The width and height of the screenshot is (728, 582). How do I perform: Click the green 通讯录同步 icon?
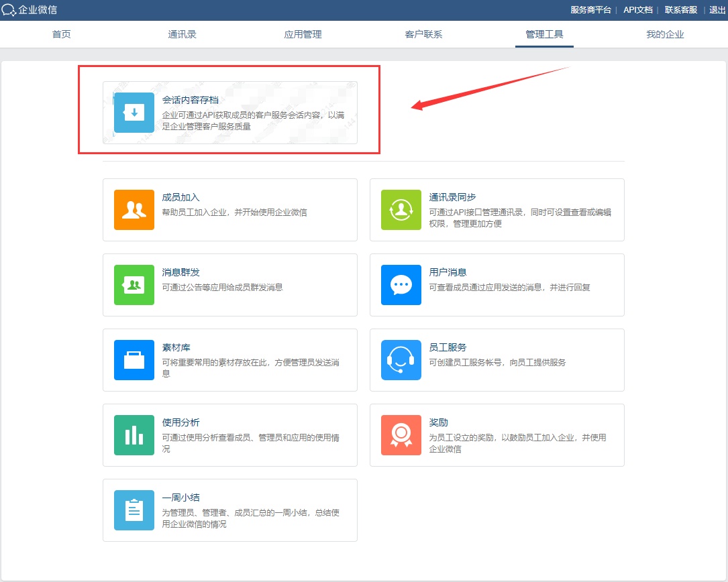pos(401,210)
